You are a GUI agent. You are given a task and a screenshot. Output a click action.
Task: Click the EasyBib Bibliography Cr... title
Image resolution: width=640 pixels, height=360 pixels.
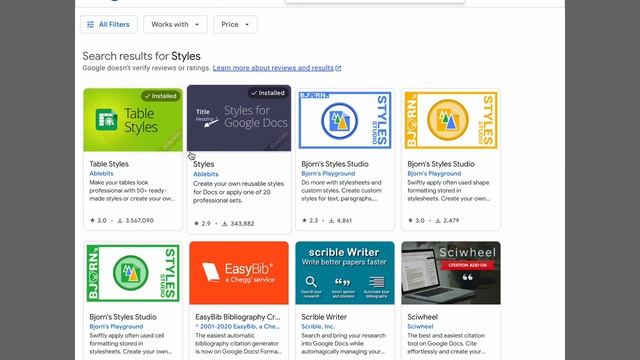coord(238,317)
